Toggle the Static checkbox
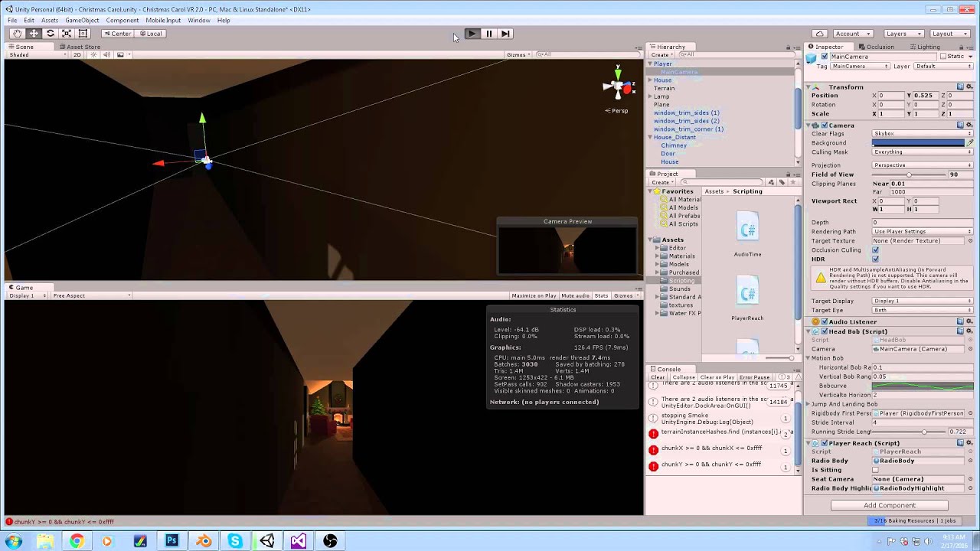The image size is (980, 551). click(x=943, y=57)
